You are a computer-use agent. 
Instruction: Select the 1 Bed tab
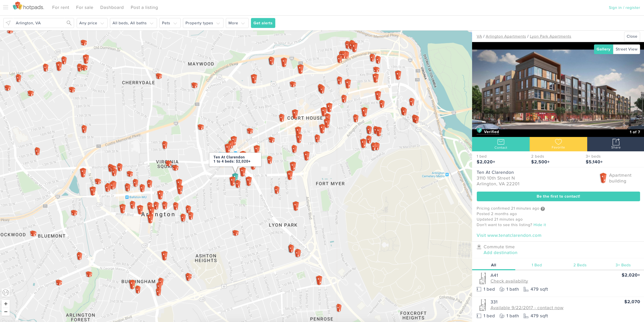tap(537, 265)
